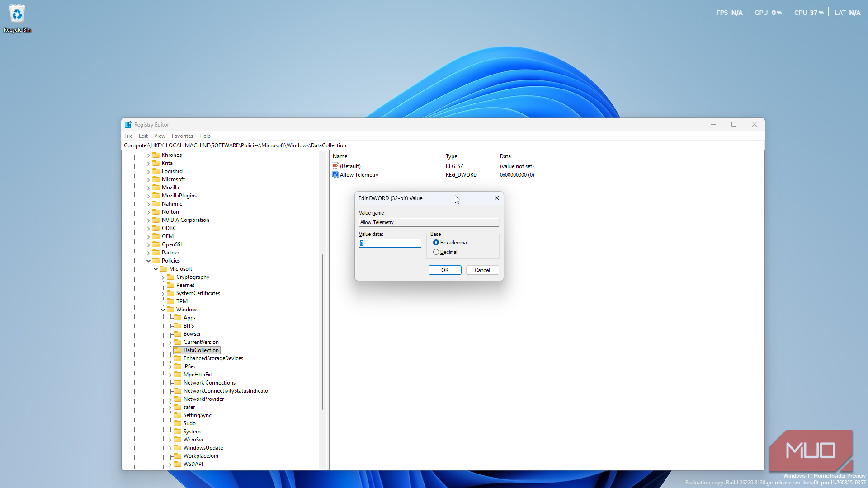This screenshot has height=488, width=868.
Task: Click the Mozilla folder icon
Action: pyautogui.click(x=156, y=188)
